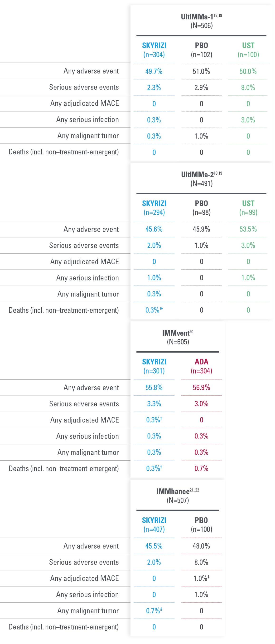Click the 56.9% ADA adverse event value
This screenshot has height=644, width=275.
point(201,388)
